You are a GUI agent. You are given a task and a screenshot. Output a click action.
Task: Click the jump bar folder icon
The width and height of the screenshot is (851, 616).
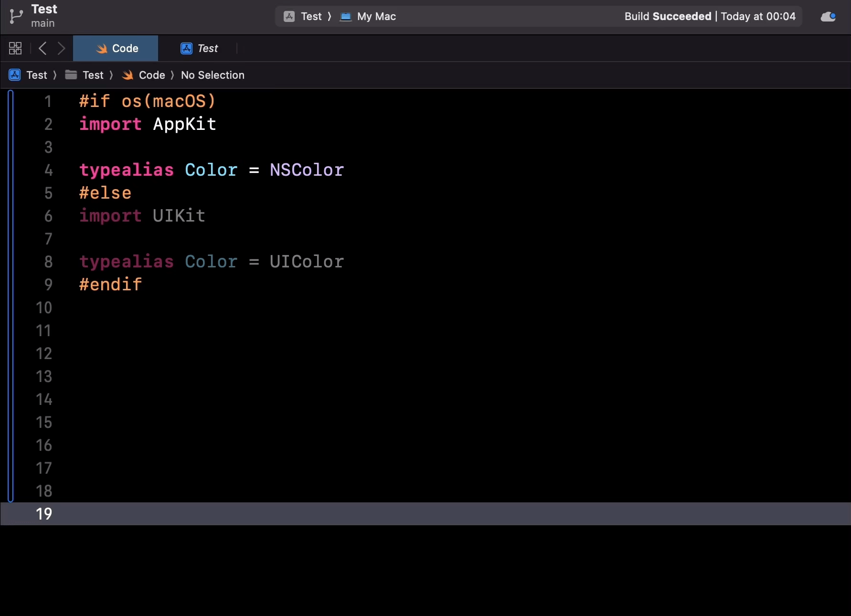coord(71,74)
